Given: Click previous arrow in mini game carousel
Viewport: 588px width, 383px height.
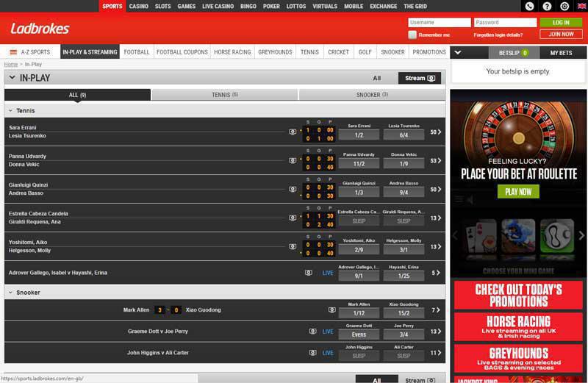Looking at the screenshot, I should [455, 235].
